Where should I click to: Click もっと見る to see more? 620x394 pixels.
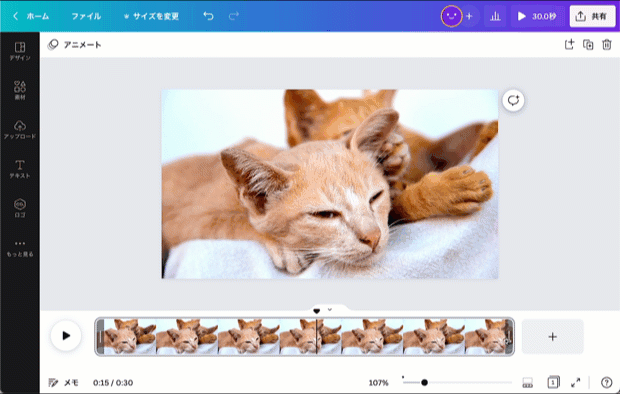(x=20, y=248)
